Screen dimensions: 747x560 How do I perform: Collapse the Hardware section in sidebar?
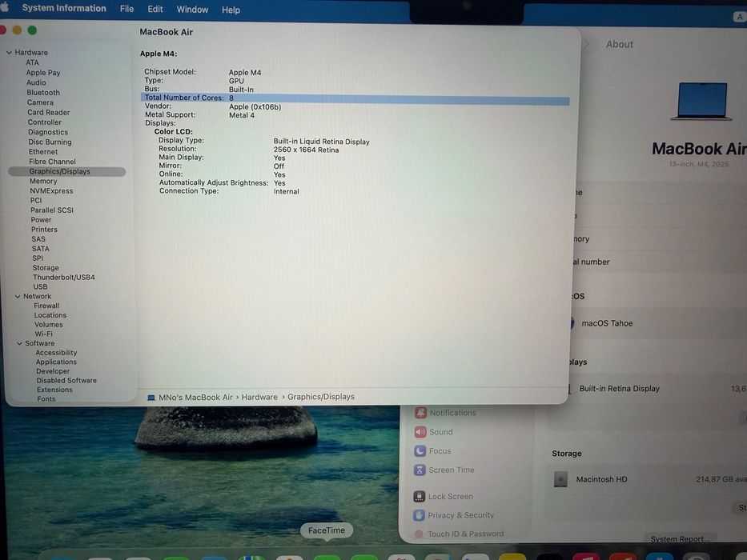(x=9, y=52)
